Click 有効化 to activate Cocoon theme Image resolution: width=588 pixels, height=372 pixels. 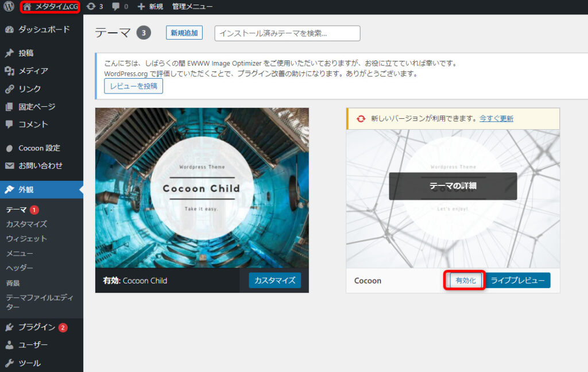click(465, 281)
